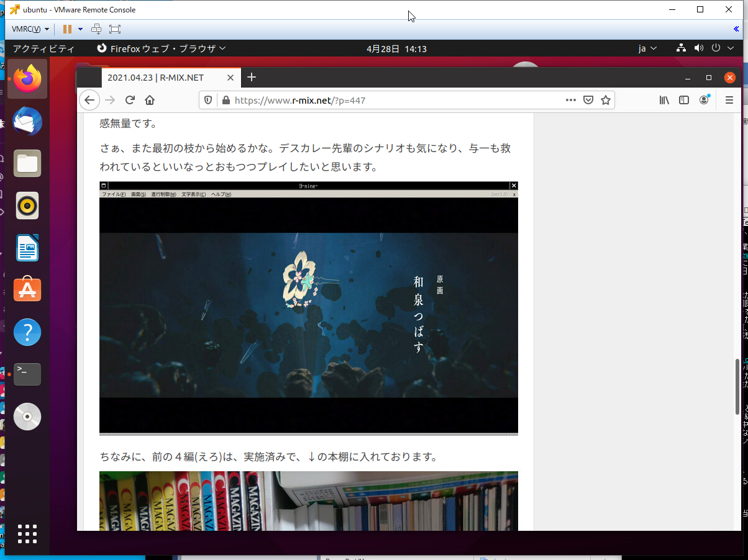Launch Rhythmbox music player from the dock

(x=27, y=206)
